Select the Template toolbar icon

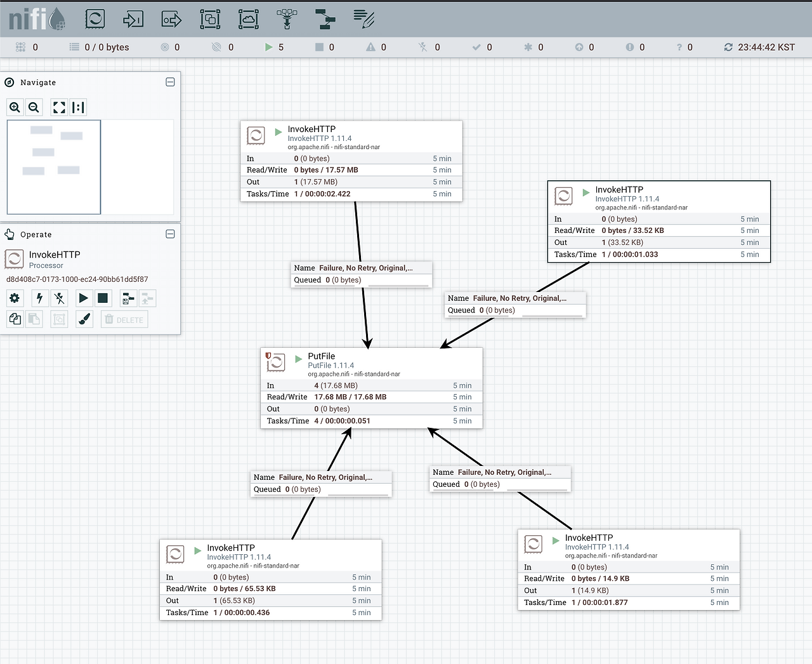click(x=325, y=19)
